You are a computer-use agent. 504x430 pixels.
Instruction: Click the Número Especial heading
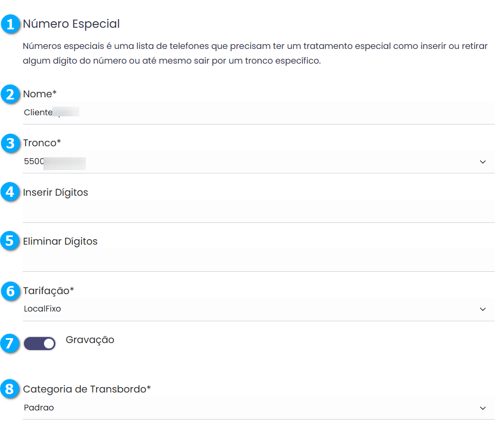tap(71, 24)
